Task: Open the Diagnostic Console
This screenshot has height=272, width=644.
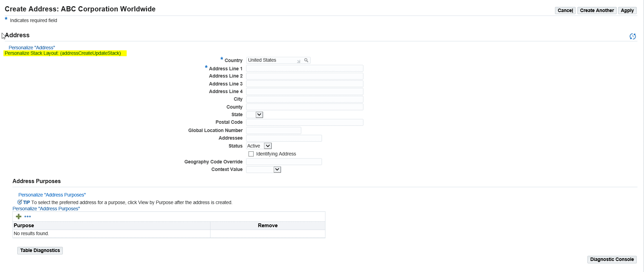Action: [612, 260]
